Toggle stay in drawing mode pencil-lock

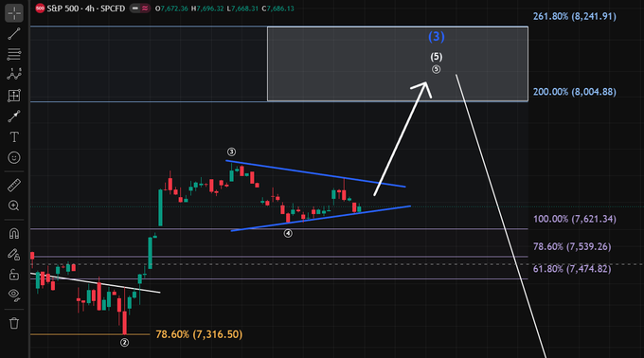point(14,254)
